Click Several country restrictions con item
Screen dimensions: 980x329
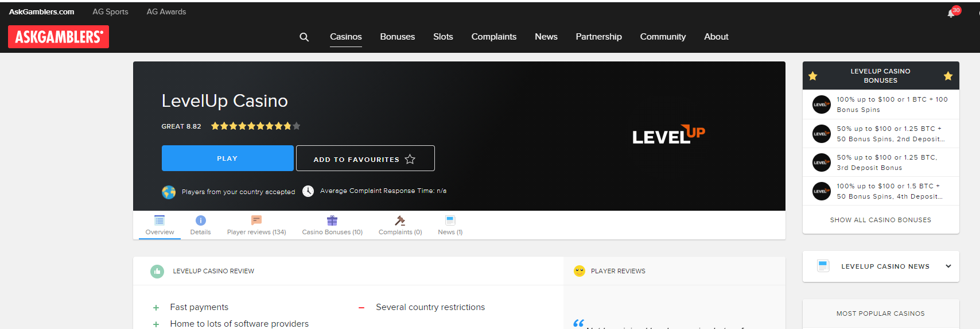coord(430,307)
